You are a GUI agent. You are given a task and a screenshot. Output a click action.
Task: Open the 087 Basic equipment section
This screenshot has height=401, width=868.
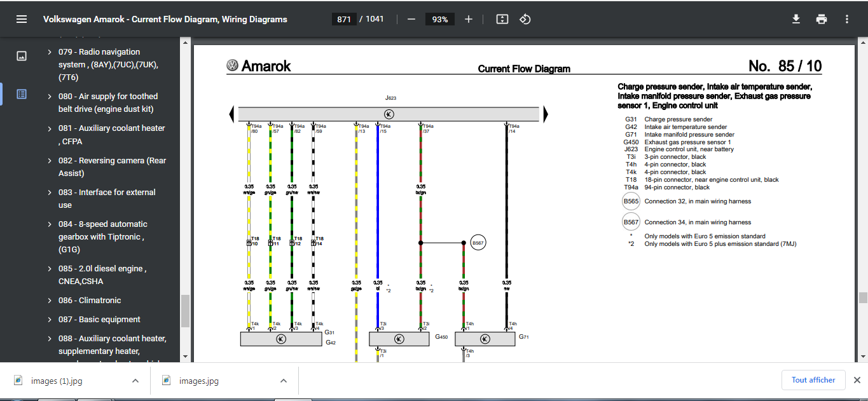click(x=99, y=319)
